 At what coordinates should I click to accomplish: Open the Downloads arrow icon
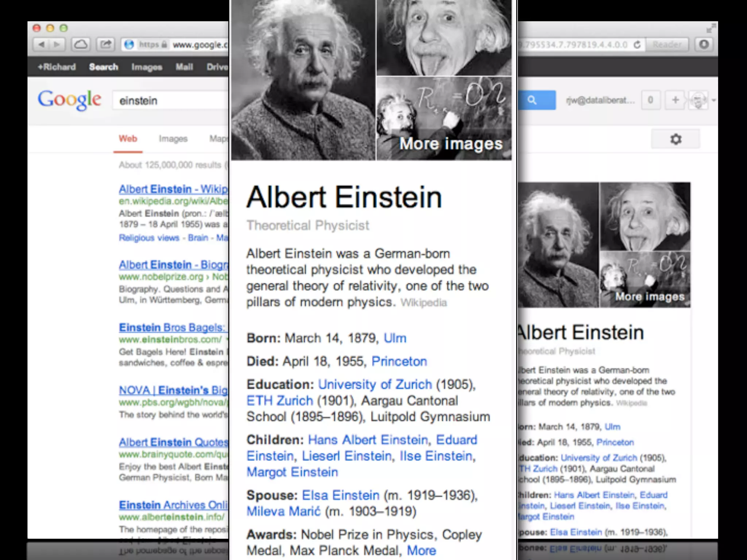coord(704,44)
